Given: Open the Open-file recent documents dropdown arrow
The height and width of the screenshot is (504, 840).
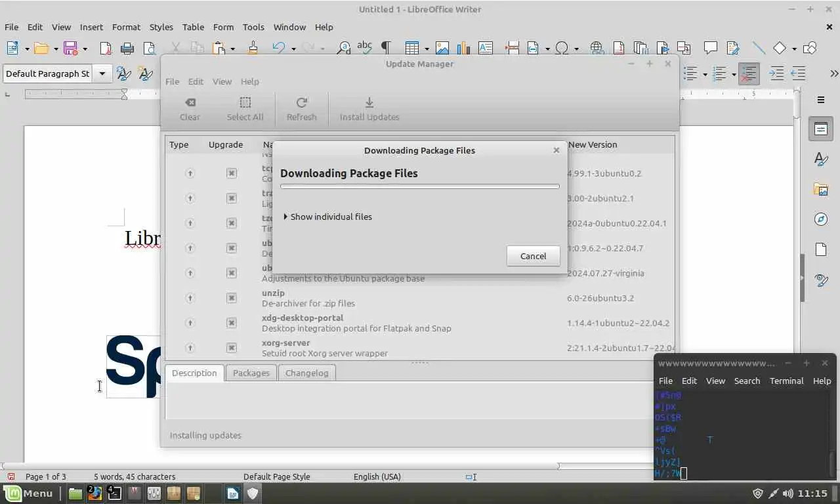Looking at the screenshot, I should point(56,49).
